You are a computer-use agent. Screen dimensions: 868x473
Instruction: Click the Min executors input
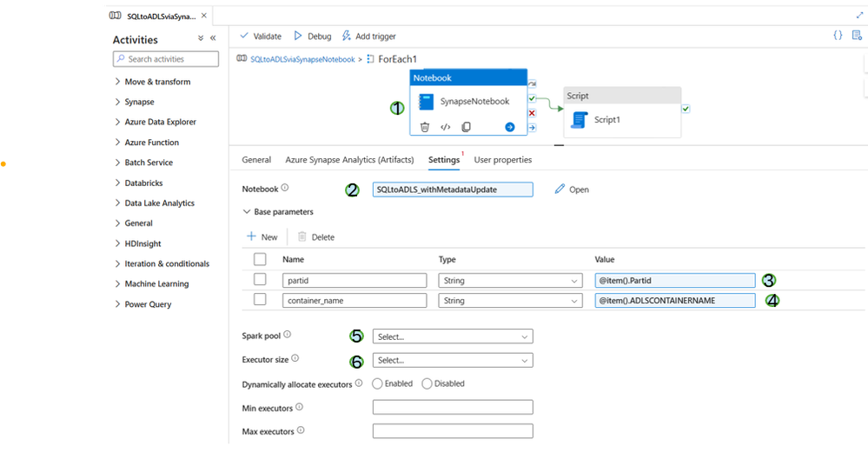click(453, 407)
